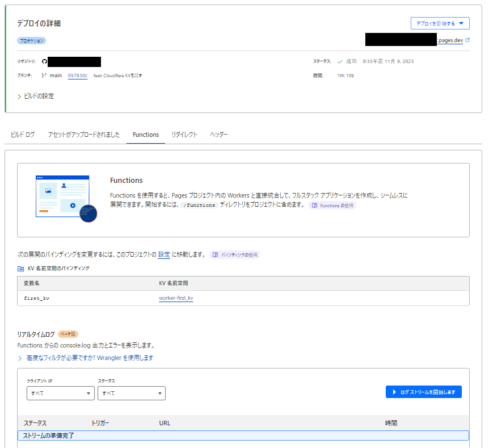Start the log stream button
Viewport: 489px width, 448px height.
[x=424, y=392]
